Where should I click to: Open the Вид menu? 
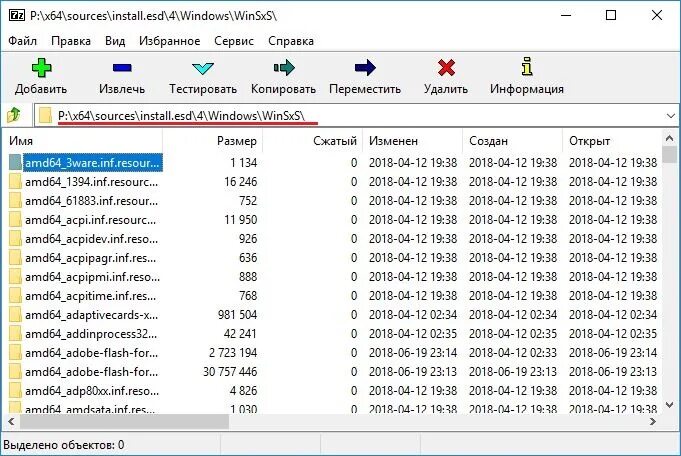coord(115,41)
